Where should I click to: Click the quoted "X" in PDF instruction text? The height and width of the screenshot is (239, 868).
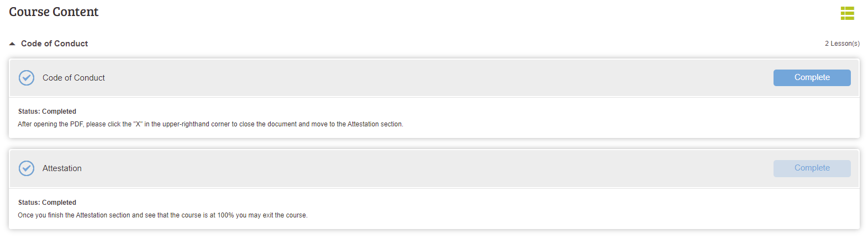point(138,124)
